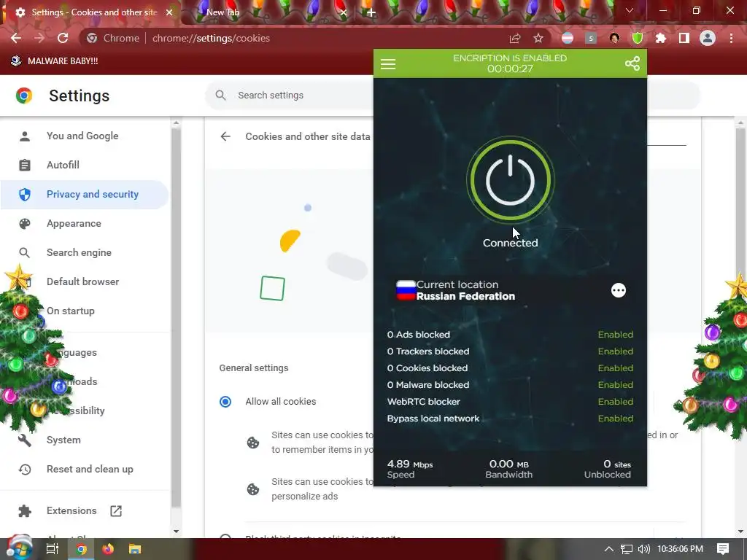Image resolution: width=747 pixels, height=560 pixels.
Task: Open tab search dropdown arrow
Action: click(630, 10)
